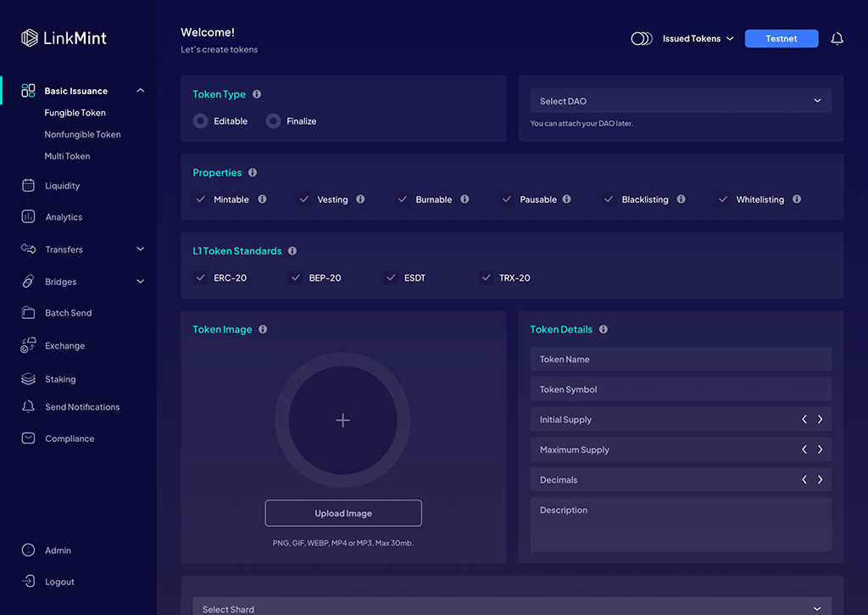
Task: Click info icon beside Mintable
Action: coord(263,198)
